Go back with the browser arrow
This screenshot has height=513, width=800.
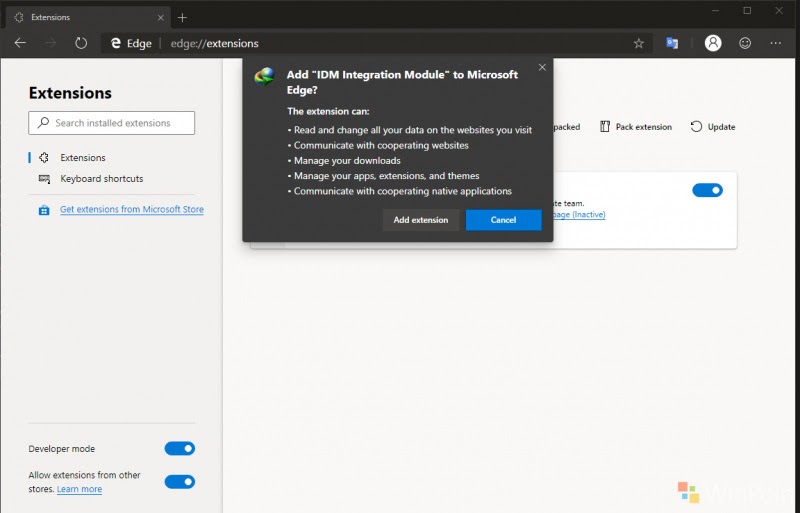click(x=20, y=43)
